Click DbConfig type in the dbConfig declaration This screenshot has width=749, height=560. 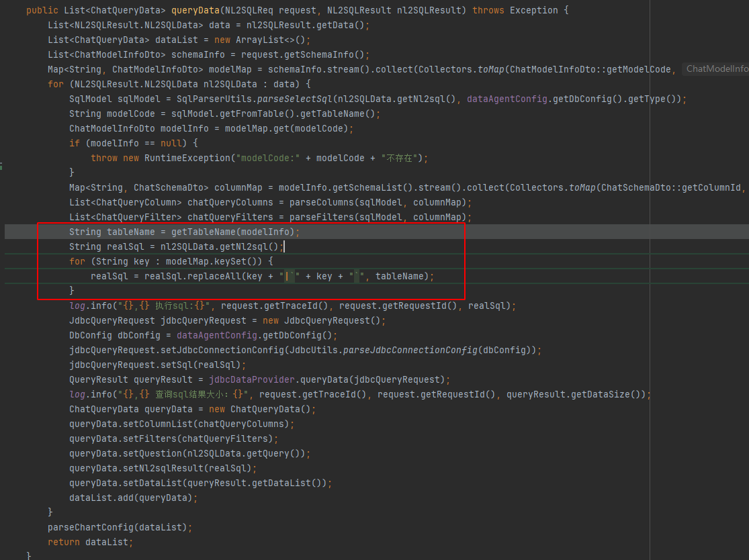click(x=91, y=336)
